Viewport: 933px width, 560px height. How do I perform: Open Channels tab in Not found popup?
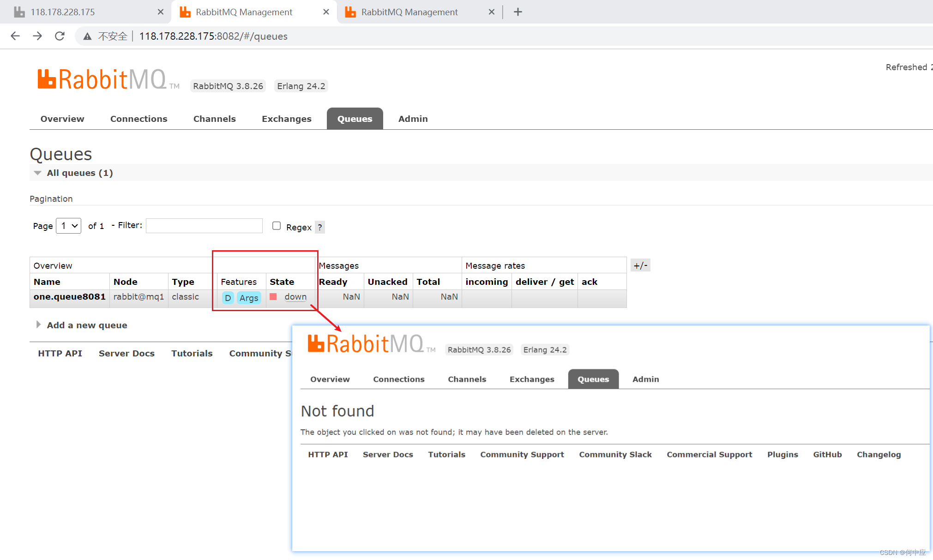467,379
